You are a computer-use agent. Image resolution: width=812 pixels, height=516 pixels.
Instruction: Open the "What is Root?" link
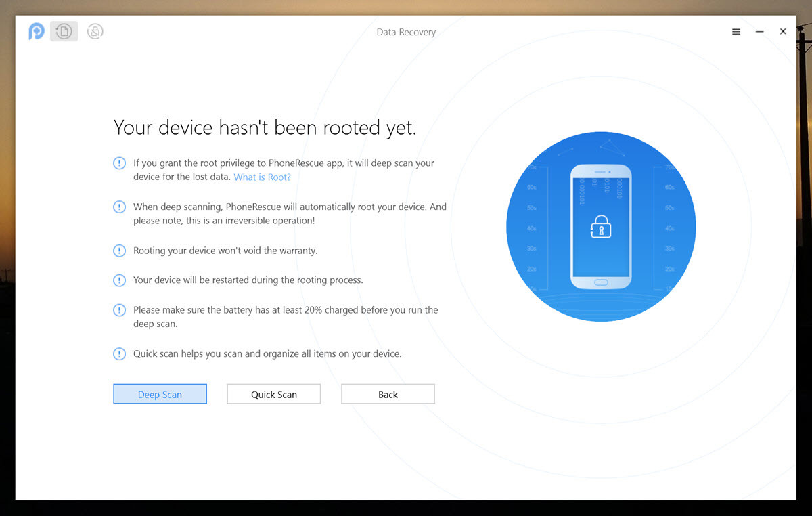tap(262, 177)
